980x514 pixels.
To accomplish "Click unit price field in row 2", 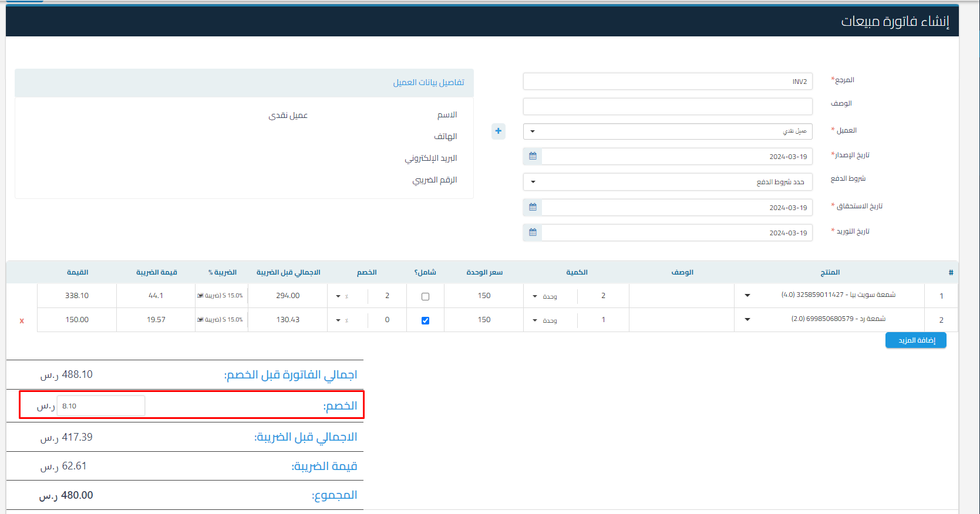I will coord(484,320).
